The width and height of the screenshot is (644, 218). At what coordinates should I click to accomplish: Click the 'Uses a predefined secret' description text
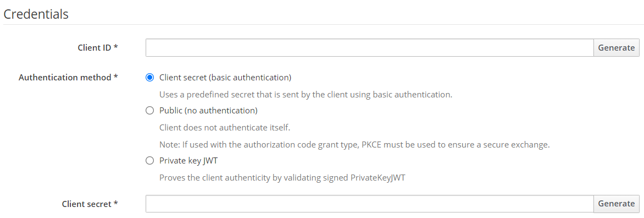pyautogui.click(x=306, y=94)
